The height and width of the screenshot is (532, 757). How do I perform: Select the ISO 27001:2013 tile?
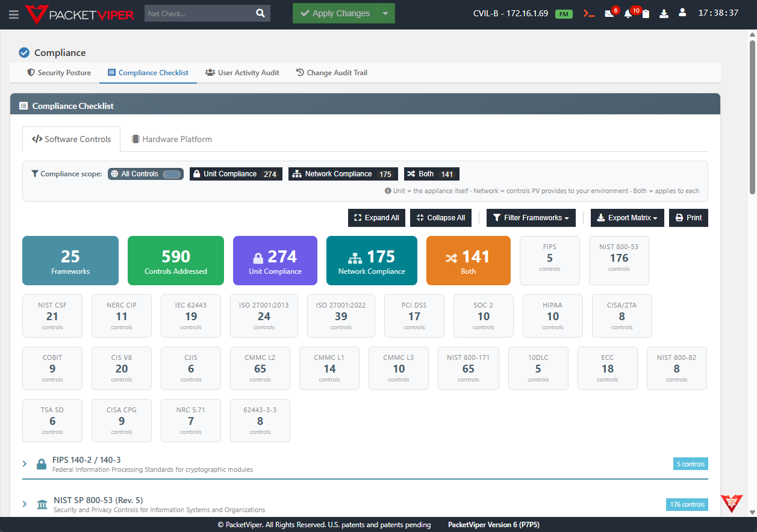[x=264, y=316]
